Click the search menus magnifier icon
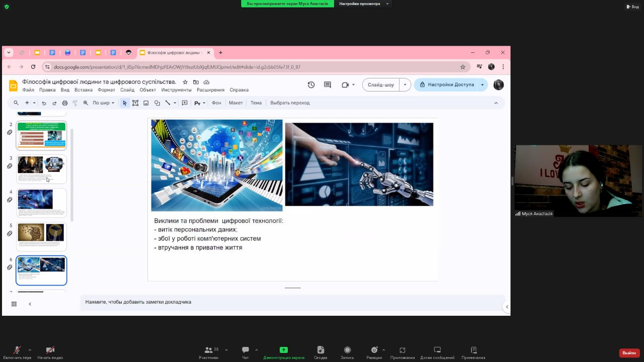Screen dimensions: 644x362 click(16, 103)
